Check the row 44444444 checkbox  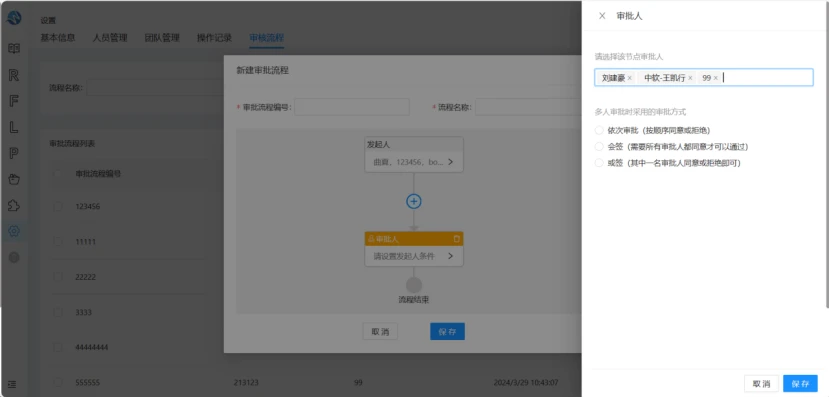pos(58,347)
